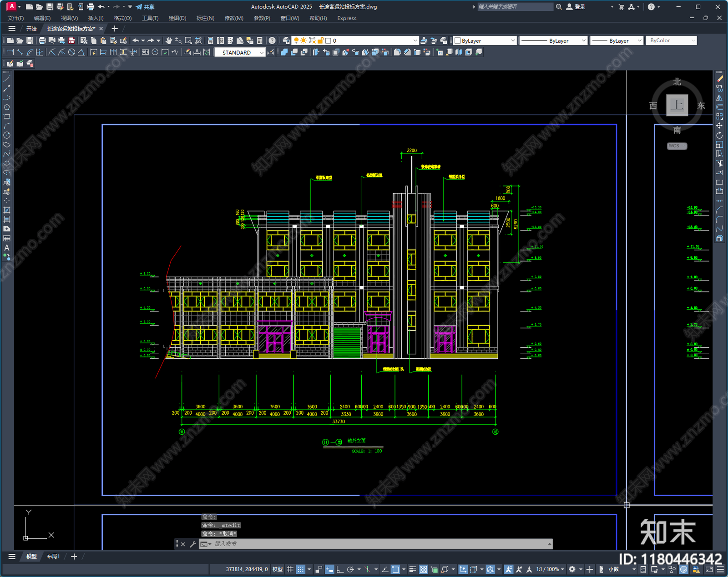
Task: Select the Angular dimension tool
Action: click(x=81, y=52)
